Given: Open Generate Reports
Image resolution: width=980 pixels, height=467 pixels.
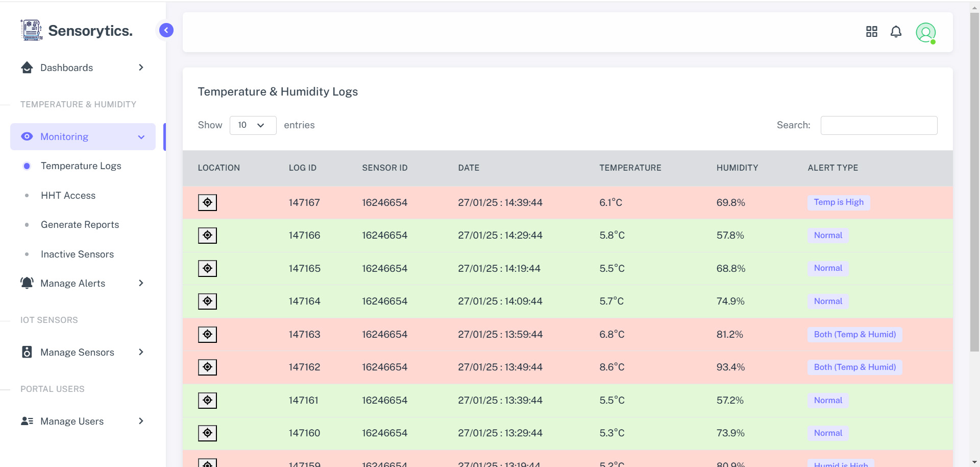Looking at the screenshot, I should click(80, 225).
